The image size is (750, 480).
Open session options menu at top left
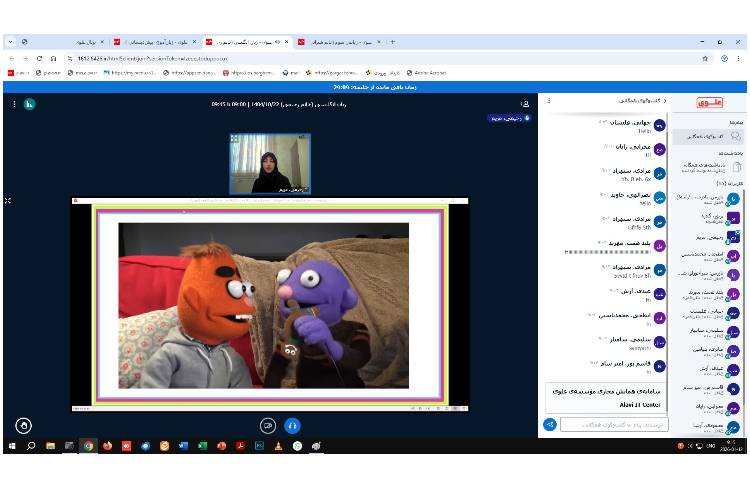(x=12, y=103)
